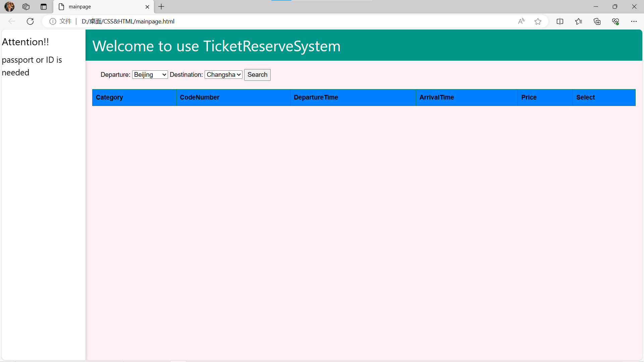Click the Category column header
644x362 pixels.
tap(135, 98)
